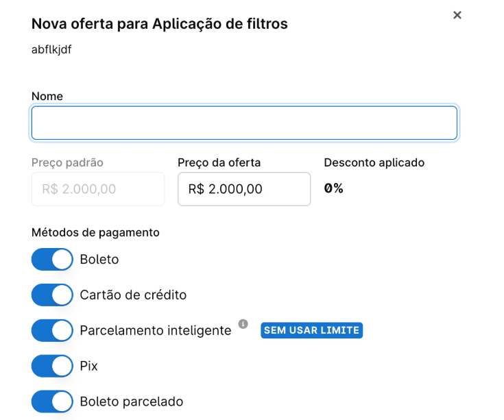Toggle Parcelamento inteligente off
Image resolution: width=504 pixels, height=420 pixels.
52,331
